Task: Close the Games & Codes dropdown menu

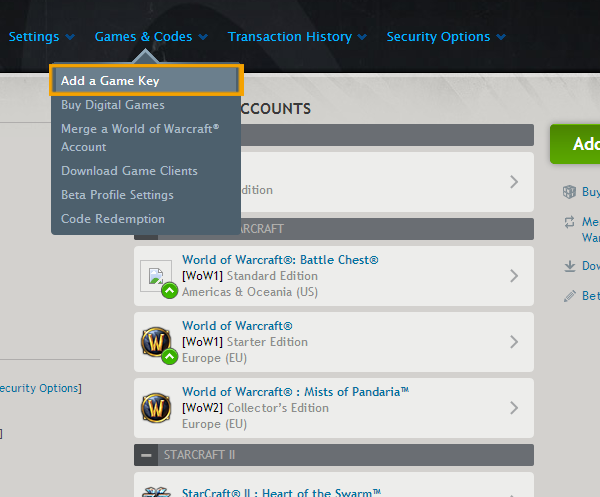Action: click(151, 37)
